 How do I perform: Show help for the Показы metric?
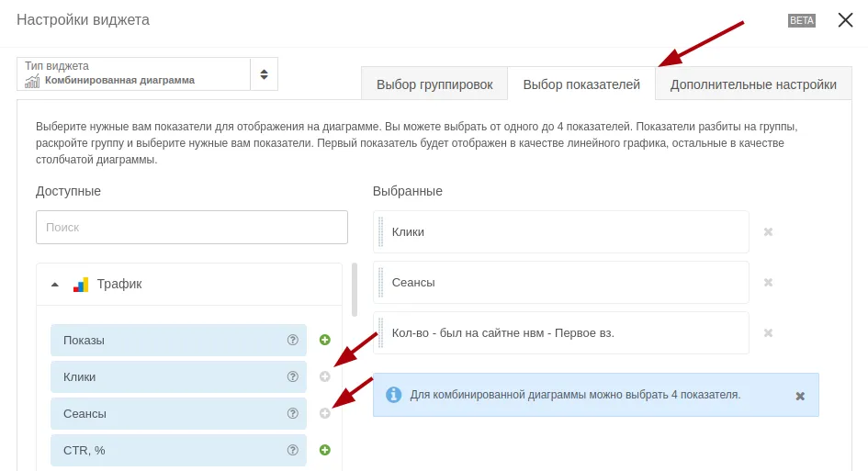[293, 340]
